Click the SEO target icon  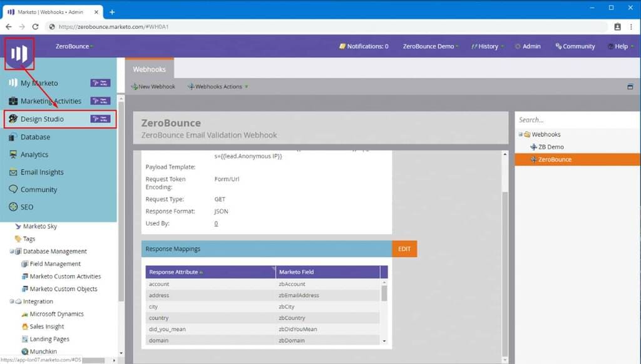13,207
